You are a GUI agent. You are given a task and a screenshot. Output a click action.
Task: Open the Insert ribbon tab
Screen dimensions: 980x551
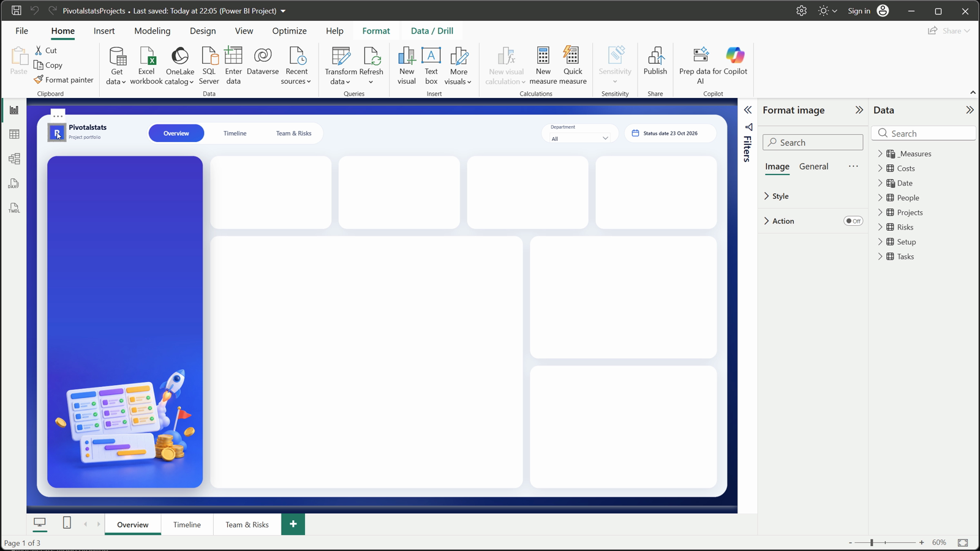click(x=104, y=31)
